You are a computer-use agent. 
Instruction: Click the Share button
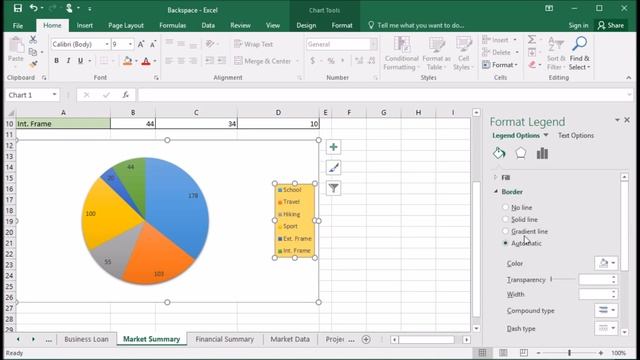coord(611,25)
